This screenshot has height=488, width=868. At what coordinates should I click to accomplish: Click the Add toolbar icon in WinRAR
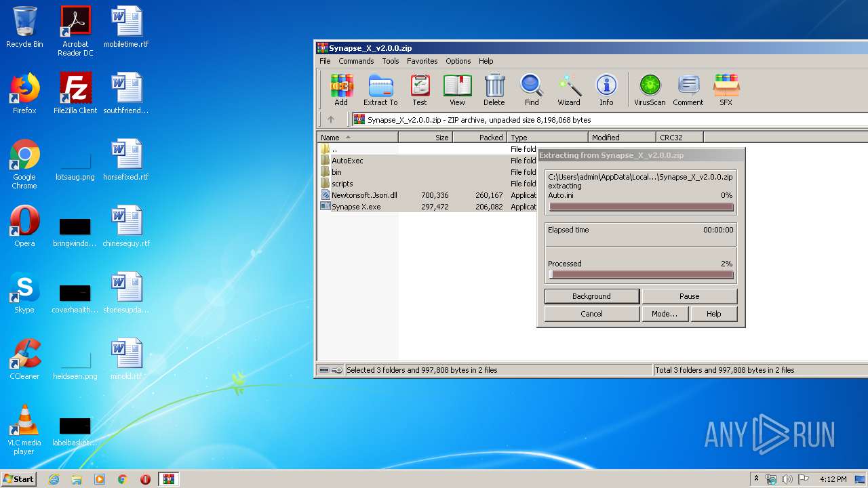[x=341, y=91]
